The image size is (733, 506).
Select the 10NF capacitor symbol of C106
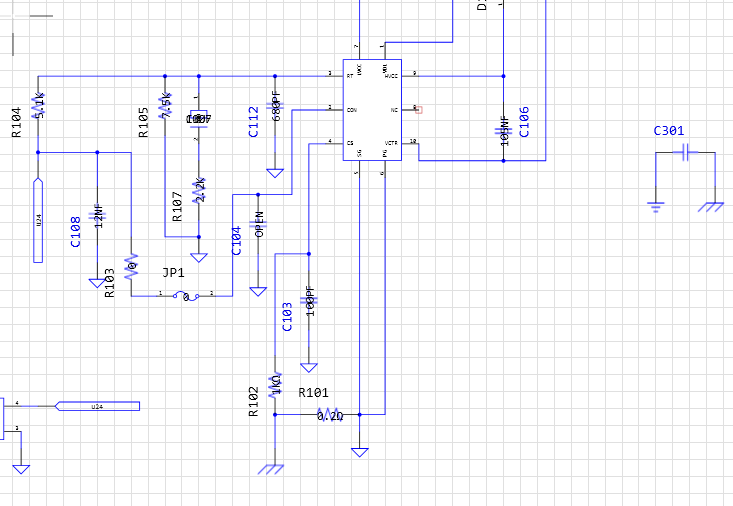(x=503, y=131)
